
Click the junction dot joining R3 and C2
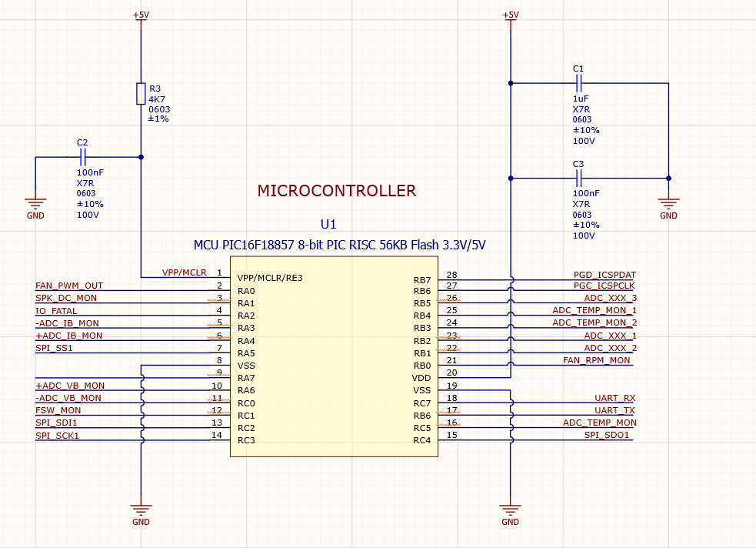click(x=141, y=157)
